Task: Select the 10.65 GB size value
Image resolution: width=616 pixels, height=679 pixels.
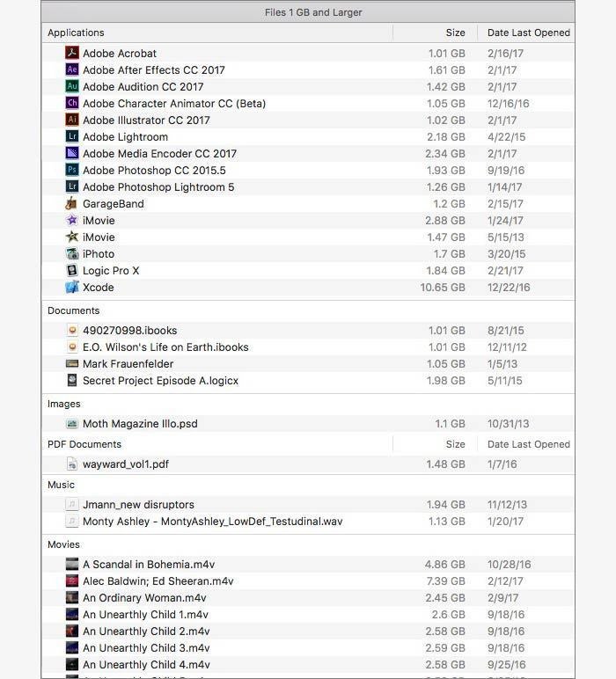Action: [443, 287]
